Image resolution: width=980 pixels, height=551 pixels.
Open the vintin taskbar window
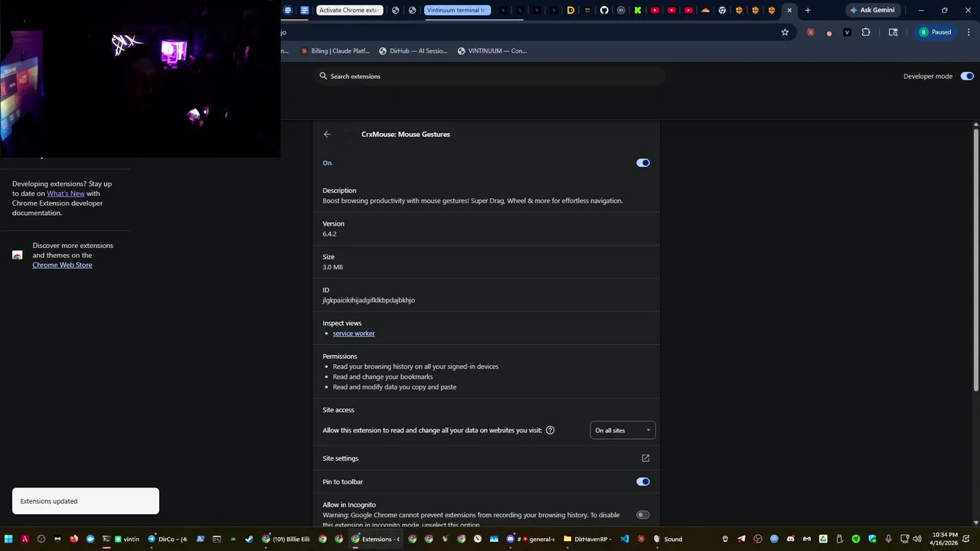[127, 539]
